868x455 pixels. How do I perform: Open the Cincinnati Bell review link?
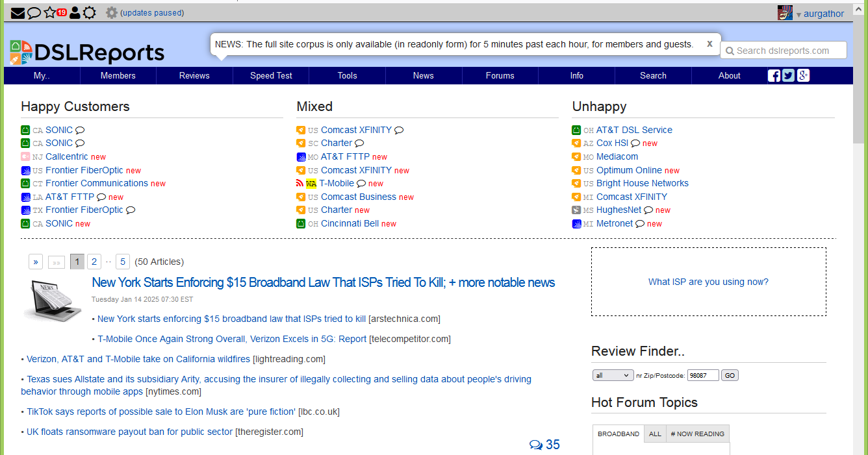[x=350, y=223]
